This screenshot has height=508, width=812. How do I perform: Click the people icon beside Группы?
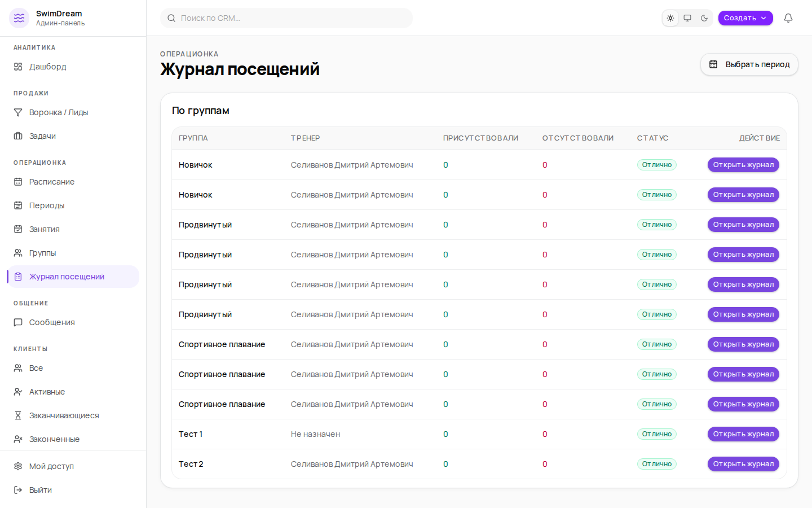pos(18,253)
